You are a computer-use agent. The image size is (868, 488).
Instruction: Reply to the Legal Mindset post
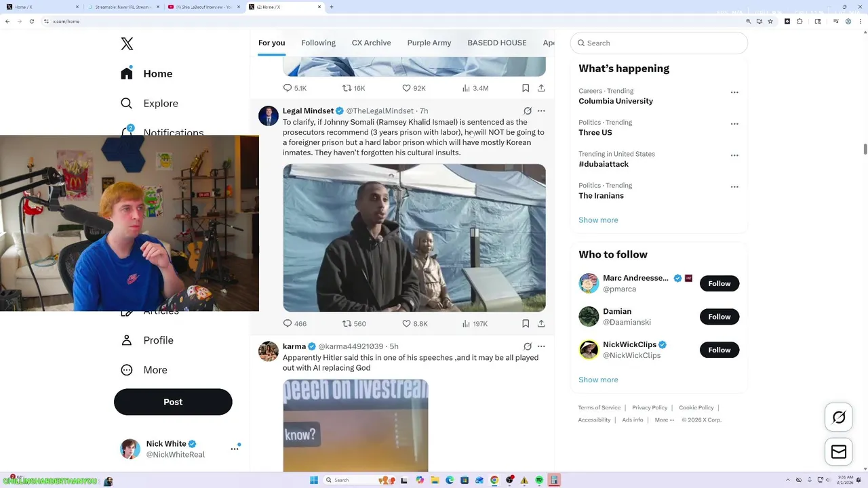click(x=294, y=324)
